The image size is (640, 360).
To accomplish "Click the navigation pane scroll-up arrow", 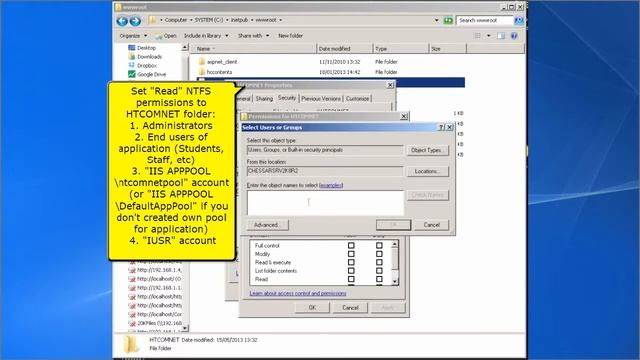I will (184, 48).
